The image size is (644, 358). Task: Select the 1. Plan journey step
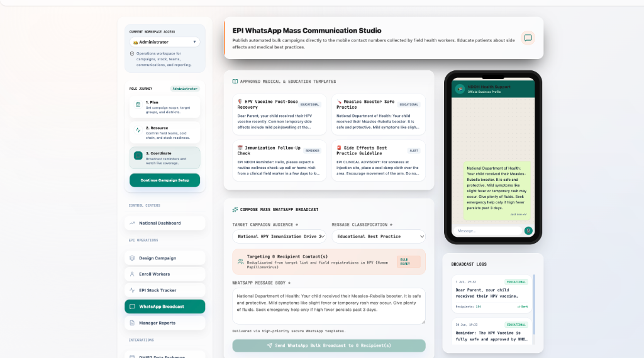click(x=165, y=107)
